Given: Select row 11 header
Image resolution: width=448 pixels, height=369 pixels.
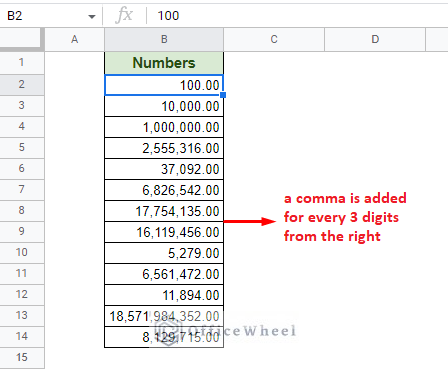Looking at the screenshot, I should 22,273.
